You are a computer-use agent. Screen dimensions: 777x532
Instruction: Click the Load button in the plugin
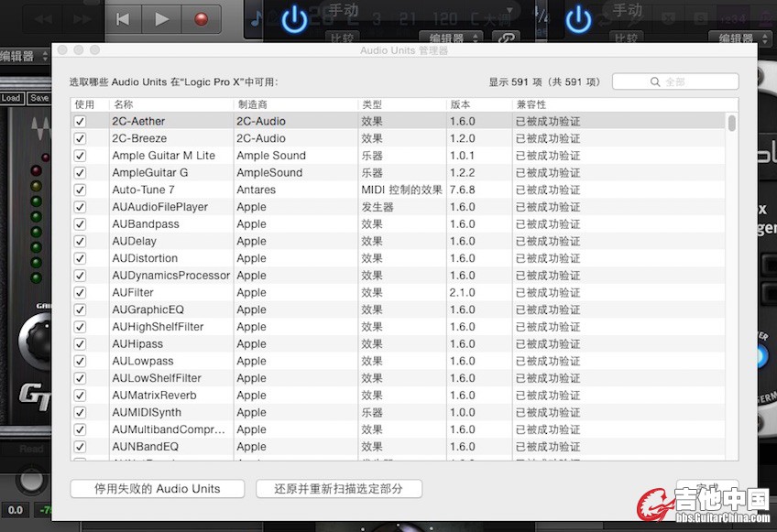point(11,98)
